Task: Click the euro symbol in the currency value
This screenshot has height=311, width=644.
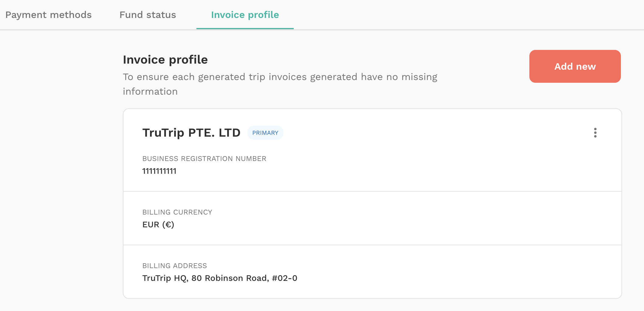Action: pos(168,225)
